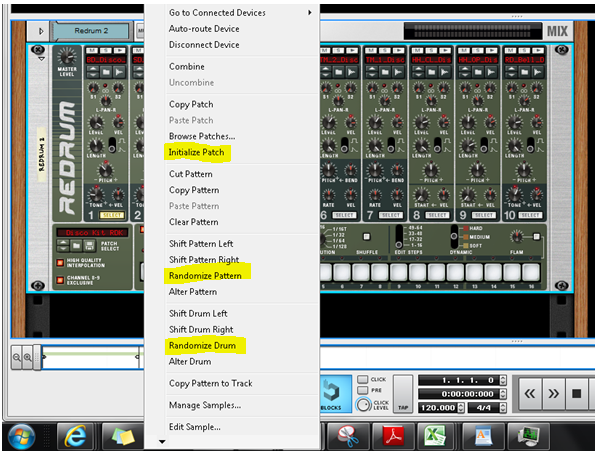Click the Edit Steps range switch
Screen dimensions: 596x451
[x=399, y=237]
